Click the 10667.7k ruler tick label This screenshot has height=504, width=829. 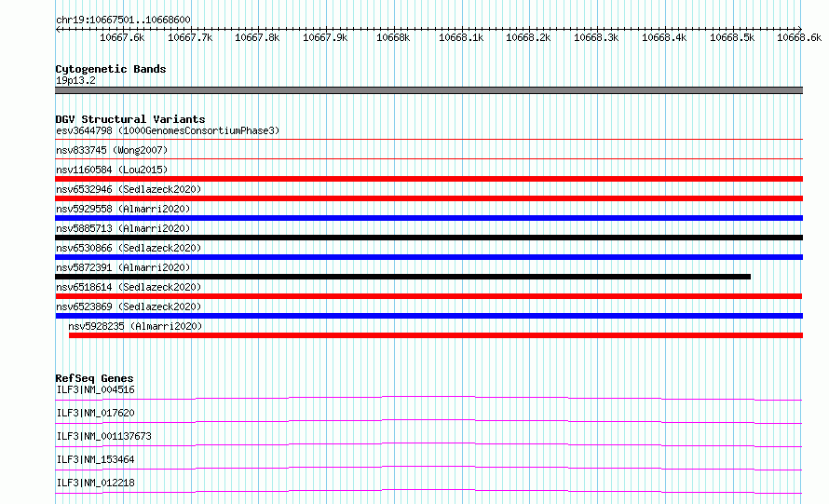tap(190, 37)
